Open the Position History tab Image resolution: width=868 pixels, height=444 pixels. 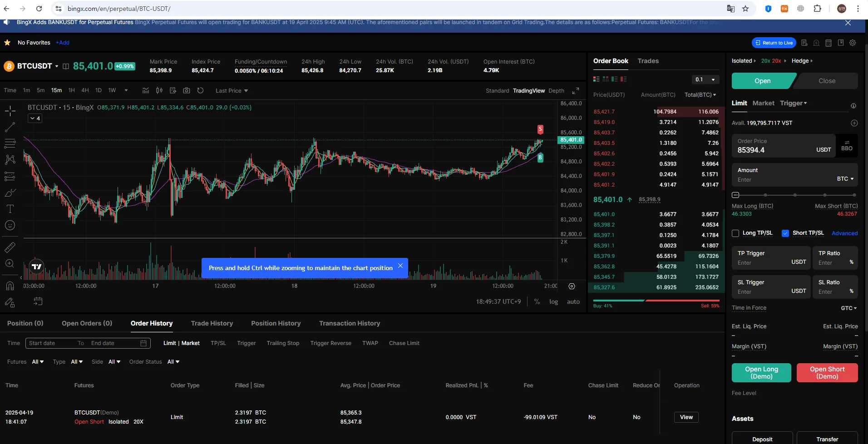click(x=276, y=323)
